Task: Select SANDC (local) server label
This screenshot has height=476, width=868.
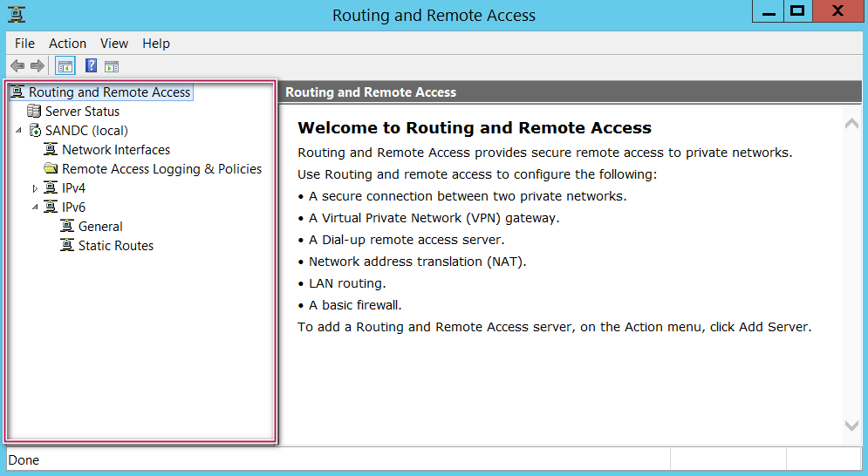Action: pyautogui.click(x=86, y=131)
